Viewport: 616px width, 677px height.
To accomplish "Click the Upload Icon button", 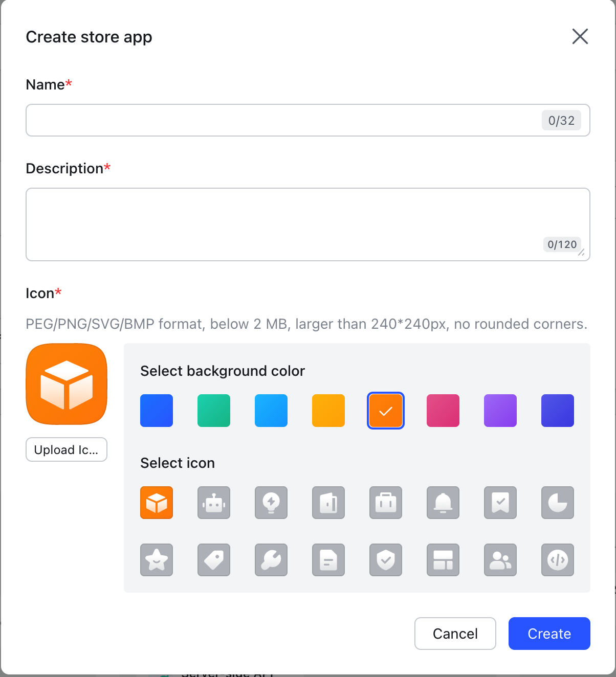I will point(67,449).
